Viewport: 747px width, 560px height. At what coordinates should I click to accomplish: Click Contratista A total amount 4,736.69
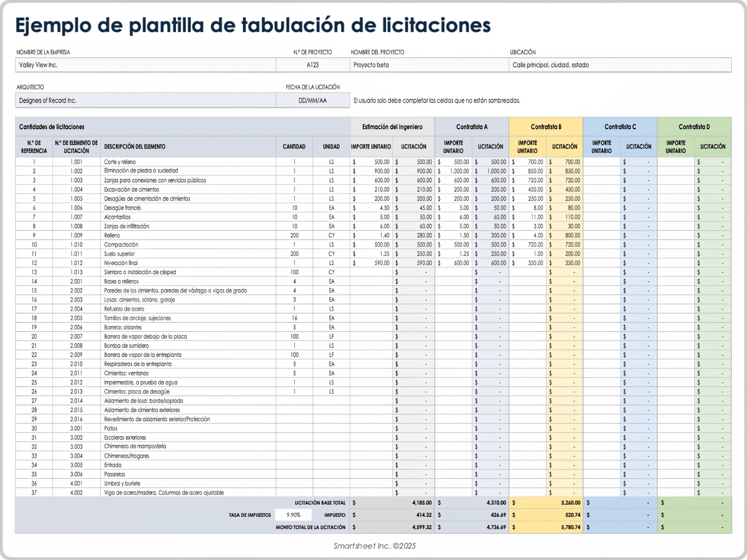click(472, 527)
